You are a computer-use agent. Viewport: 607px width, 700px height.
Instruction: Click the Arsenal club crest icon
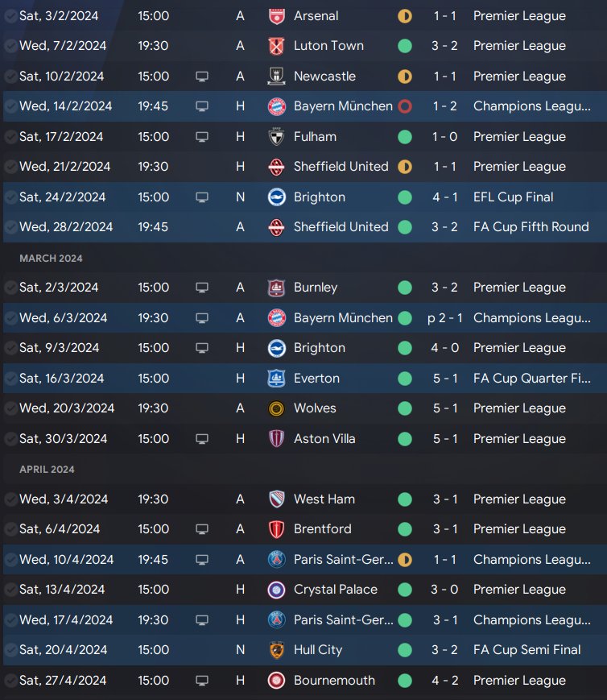276,16
